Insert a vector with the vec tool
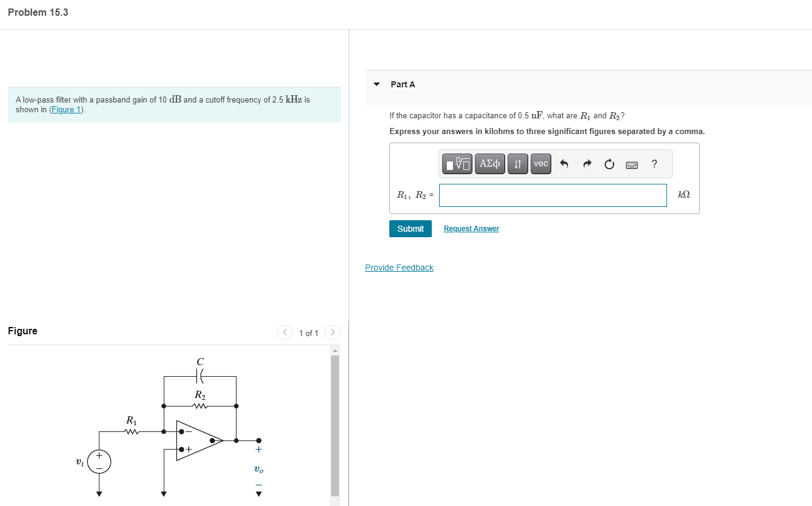 [540, 164]
